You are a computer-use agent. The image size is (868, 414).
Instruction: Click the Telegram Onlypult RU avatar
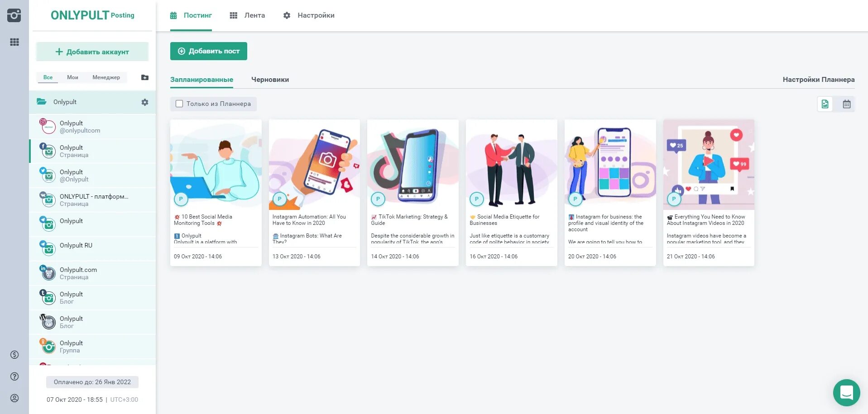48,249
